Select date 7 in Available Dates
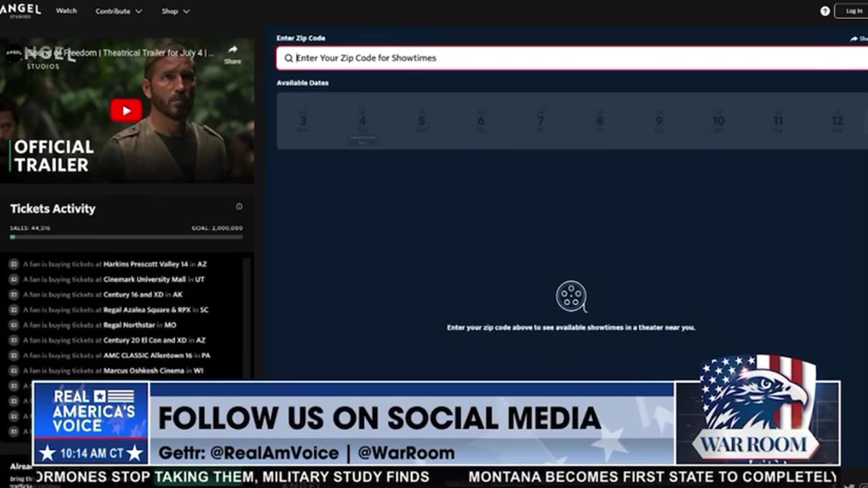Image resolution: width=868 pixels, height=488 pixels. coord(540,121)
